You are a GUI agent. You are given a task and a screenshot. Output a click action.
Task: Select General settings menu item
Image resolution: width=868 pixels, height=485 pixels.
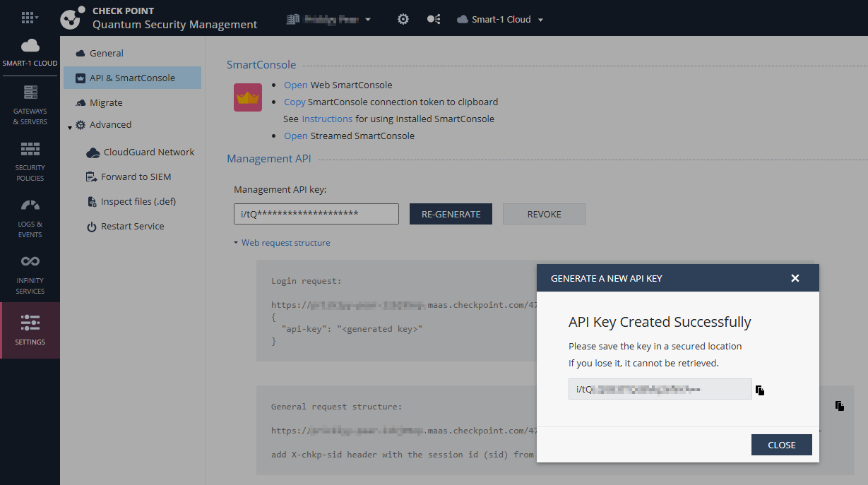(x=106, y=53)
